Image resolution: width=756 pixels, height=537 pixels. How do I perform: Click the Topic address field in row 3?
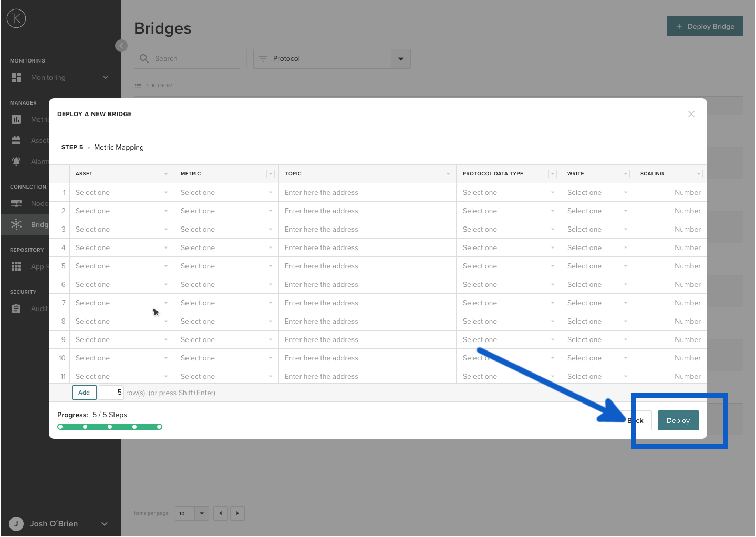tap(367, 229)
